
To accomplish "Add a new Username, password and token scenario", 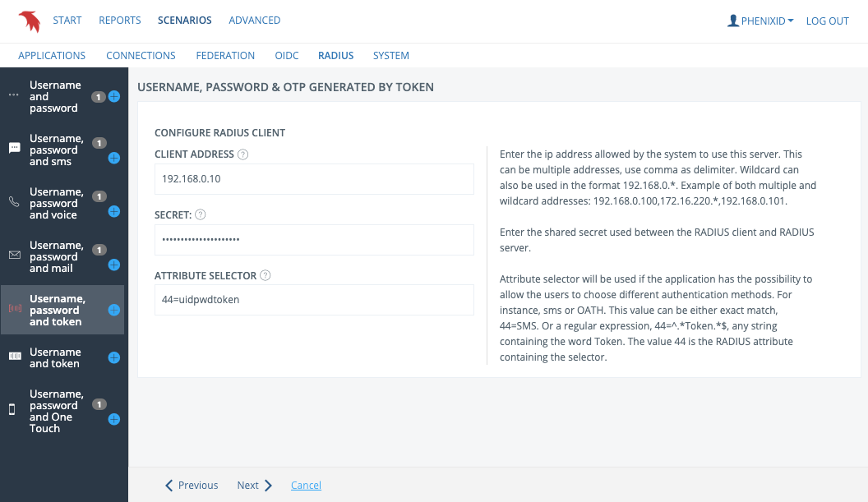I will (114, 310).
